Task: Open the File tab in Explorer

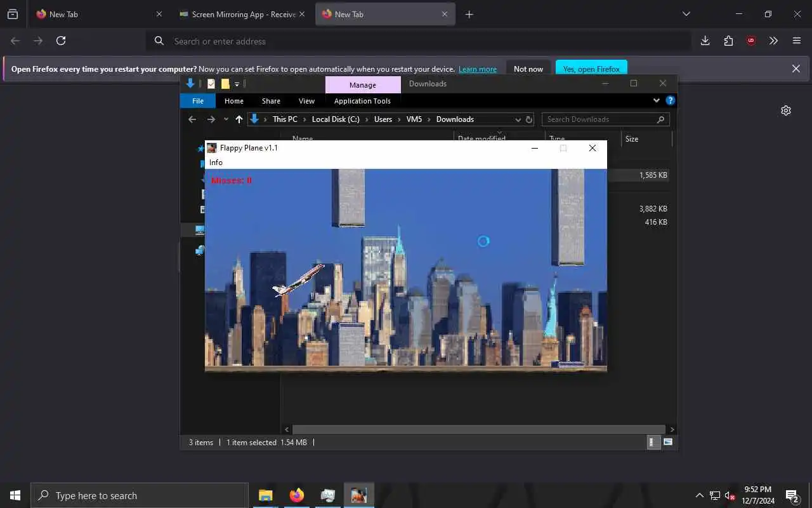Action: 198,101
